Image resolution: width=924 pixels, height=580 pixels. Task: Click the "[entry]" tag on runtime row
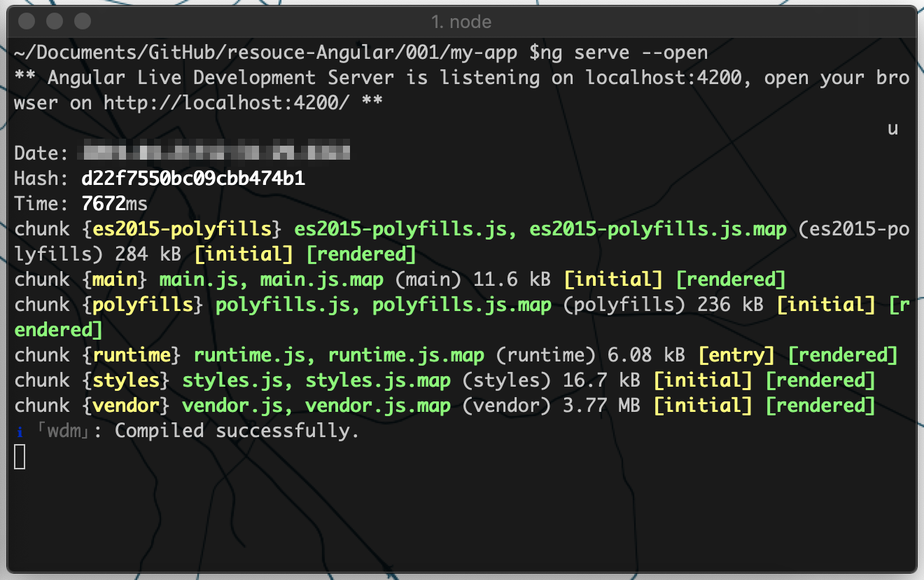[x=736, y=355]
